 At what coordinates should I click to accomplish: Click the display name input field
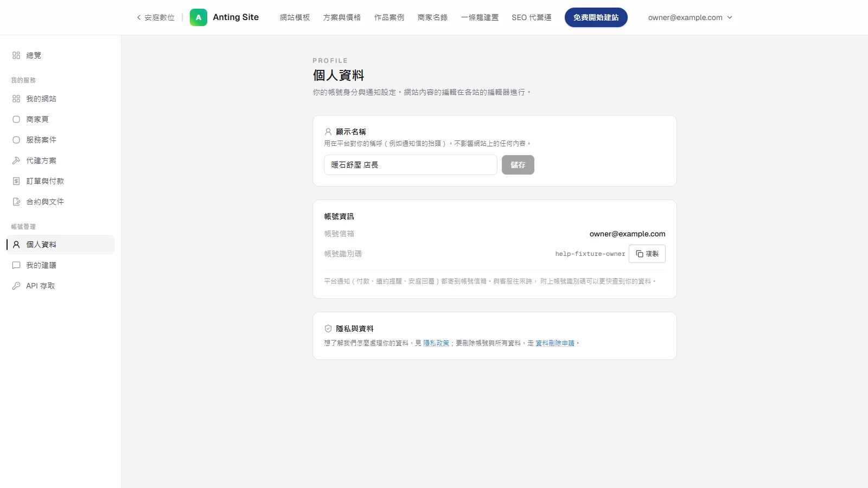[x=411, y=165]
